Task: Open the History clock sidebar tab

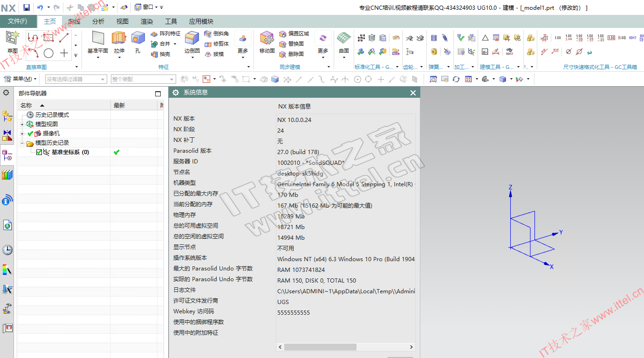Action: [x=7, y=250]
